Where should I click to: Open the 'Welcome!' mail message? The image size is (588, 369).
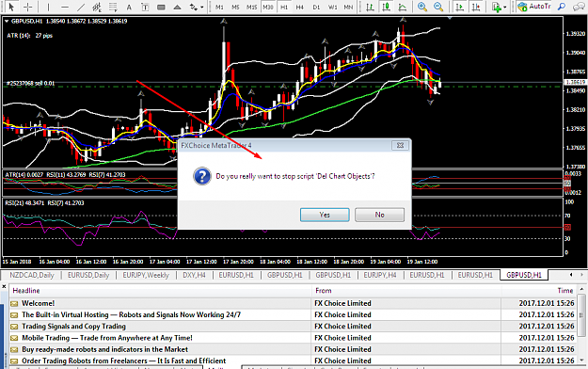[293, 303]
